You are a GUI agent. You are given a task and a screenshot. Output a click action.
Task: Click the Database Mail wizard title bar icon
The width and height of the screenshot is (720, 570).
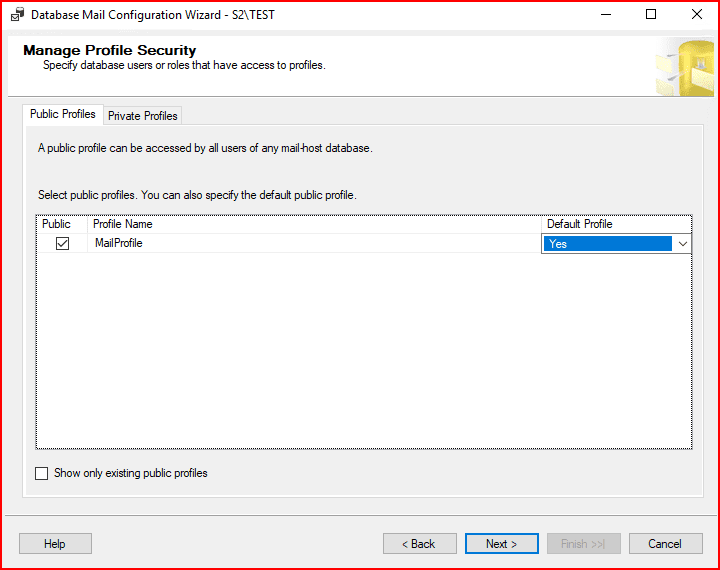(x=17, y=14)
